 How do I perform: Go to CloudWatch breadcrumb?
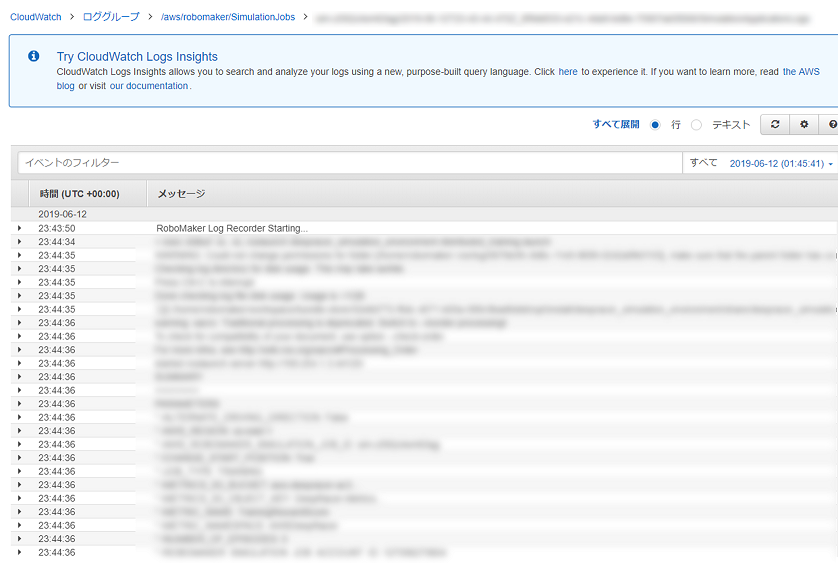point(36,17)
